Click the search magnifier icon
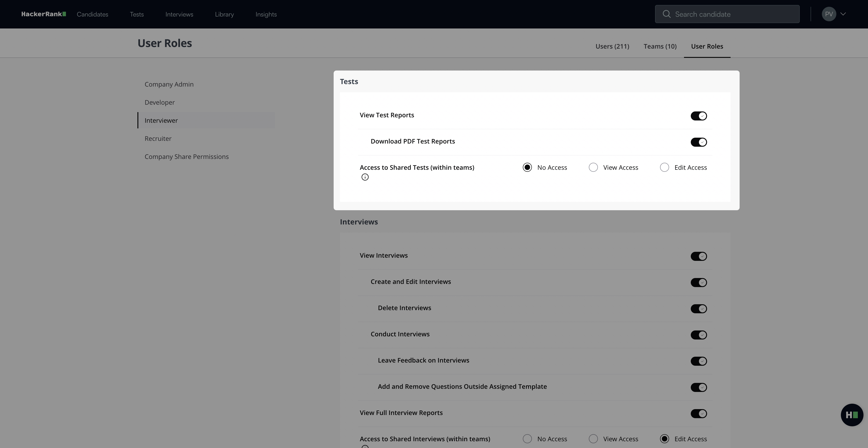The image size is (868, 448). click(x=666, y=14)
